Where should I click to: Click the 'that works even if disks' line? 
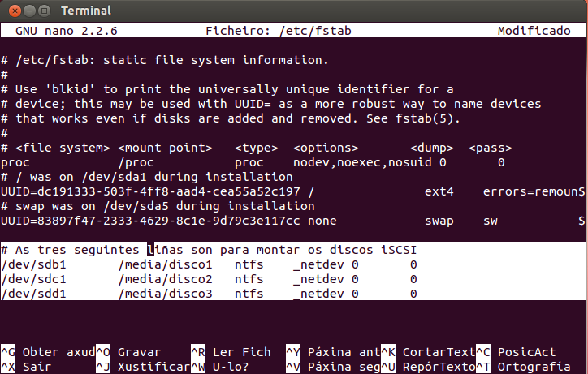231,118
